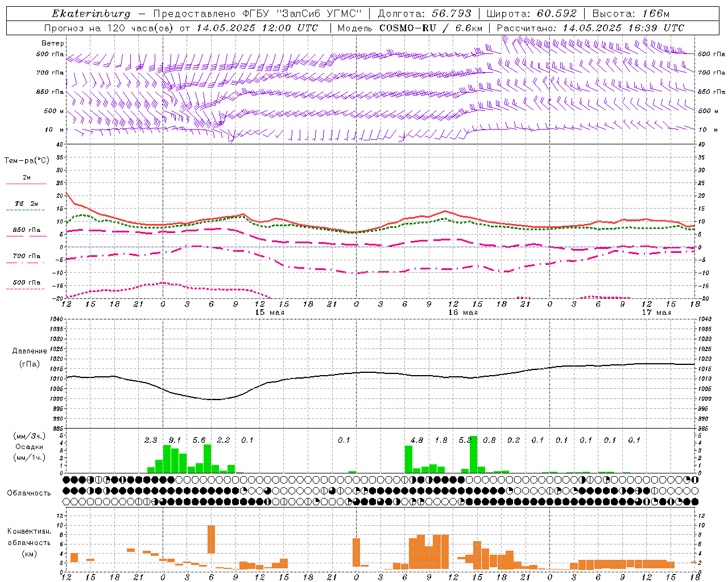Click the orange convective bar at 0h 16 мая

coord(357,552)
